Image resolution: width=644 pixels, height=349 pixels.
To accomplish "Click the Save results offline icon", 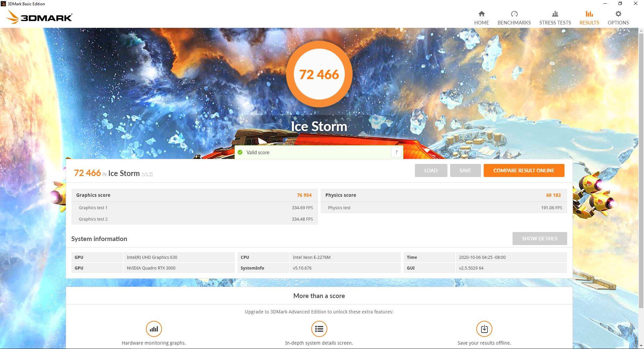I will coord(484,329).
